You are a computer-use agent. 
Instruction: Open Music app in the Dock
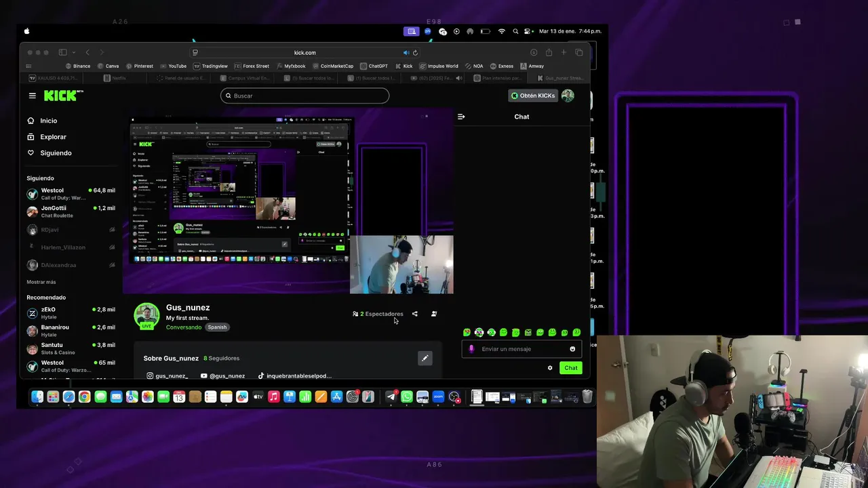click(x=274, y=397)
